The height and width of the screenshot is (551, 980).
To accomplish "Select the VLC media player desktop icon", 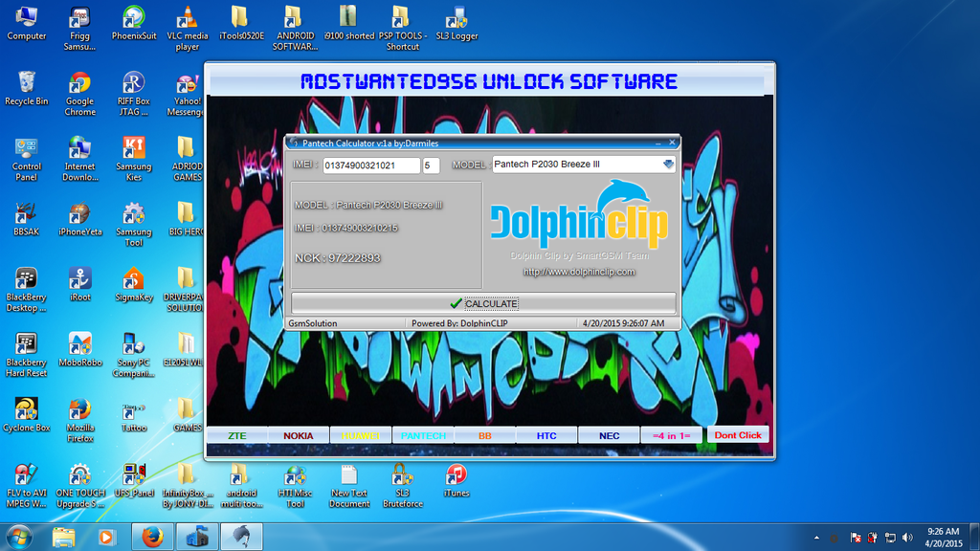I will pyautogui.click(x=188, y=28).
